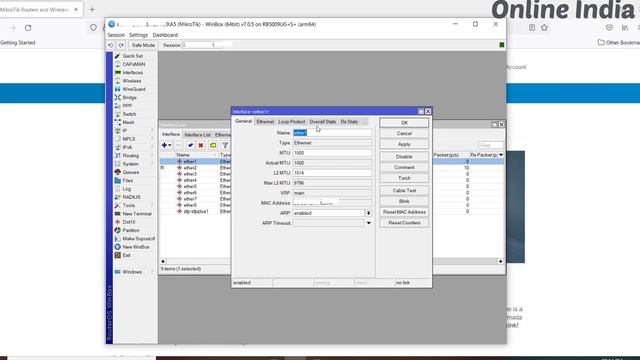Viewport: 640px width, 360px height.
Task: Enable selected interface with checkmark icon
Action: (190, 145)
